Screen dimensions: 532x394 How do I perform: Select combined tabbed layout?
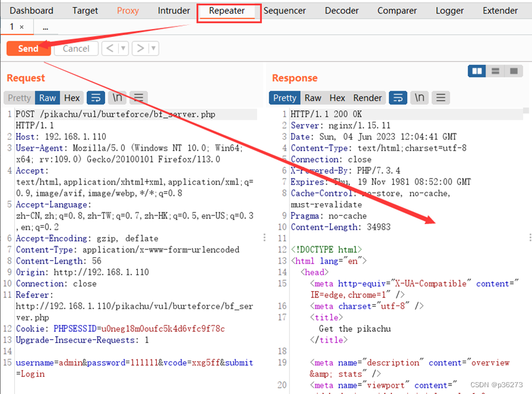pyautogui.click(x=514, y=71)
